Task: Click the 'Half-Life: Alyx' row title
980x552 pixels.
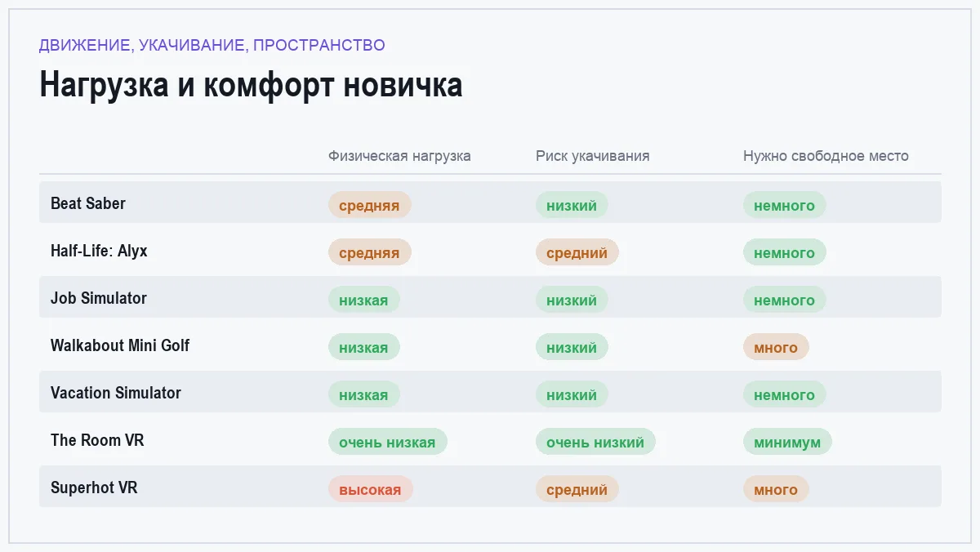Action: 99,251
